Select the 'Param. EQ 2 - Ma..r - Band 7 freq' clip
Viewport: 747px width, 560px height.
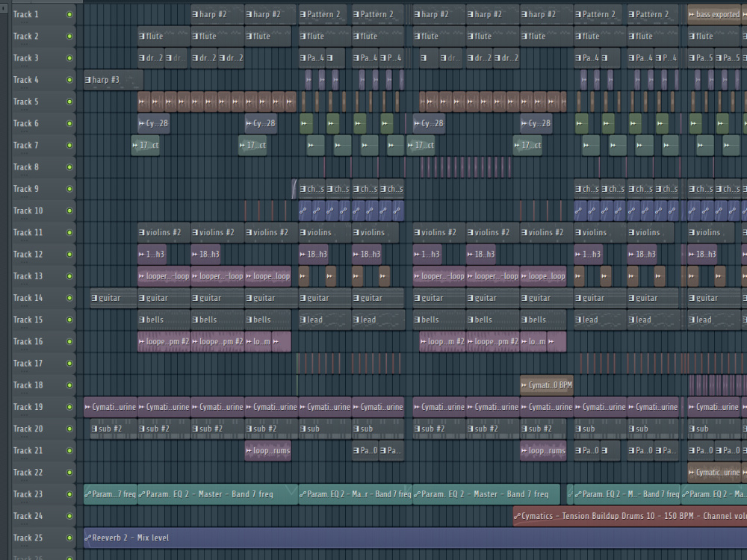pos(356,494)
